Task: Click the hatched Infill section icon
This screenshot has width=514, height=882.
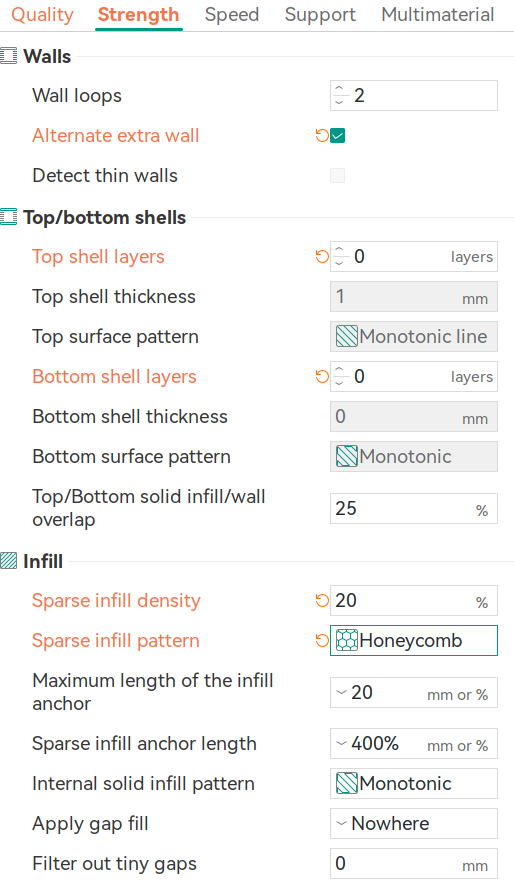Action: click(x=8, y=561)
